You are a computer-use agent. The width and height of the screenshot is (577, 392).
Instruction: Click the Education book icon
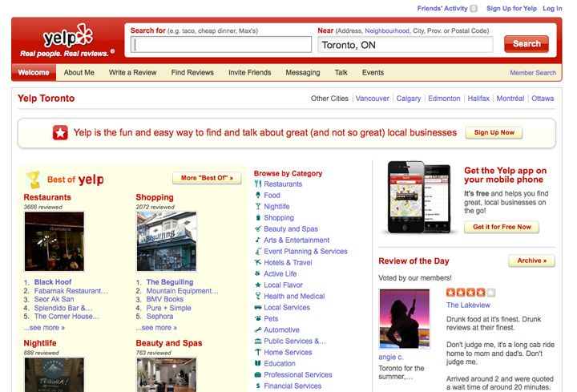258,363
